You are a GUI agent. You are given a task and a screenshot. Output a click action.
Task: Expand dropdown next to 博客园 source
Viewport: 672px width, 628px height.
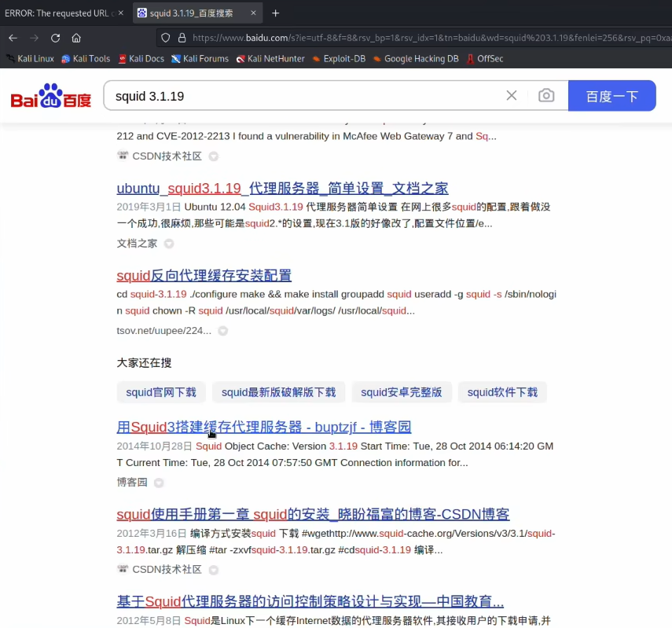159,483
